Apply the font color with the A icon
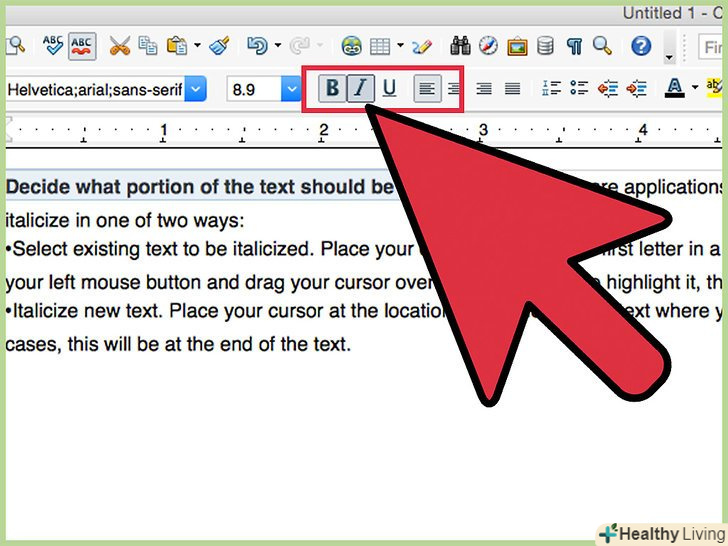728x546 pixels. click(675, 88)
